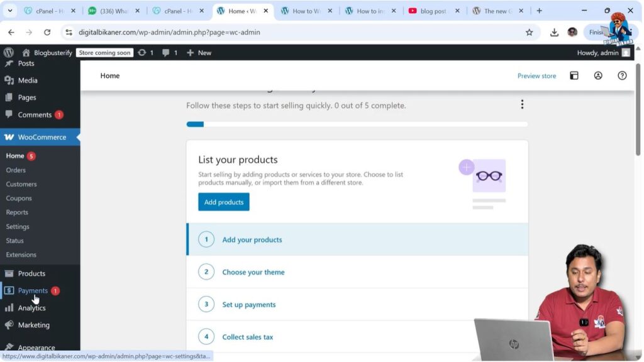Open the Coupons menu item

(18, 198)
